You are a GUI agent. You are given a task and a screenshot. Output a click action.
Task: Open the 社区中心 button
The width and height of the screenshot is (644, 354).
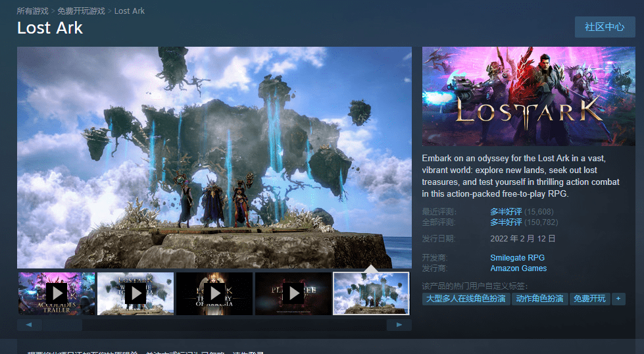click(x=605, y=27)
